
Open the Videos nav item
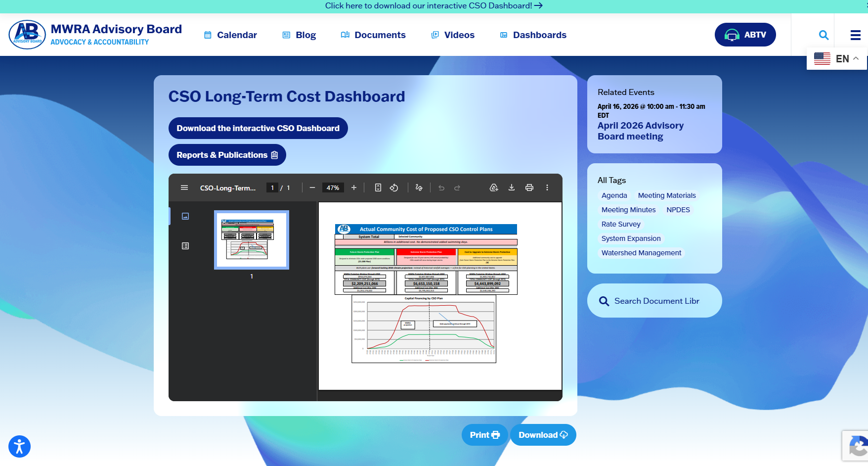click(x=453, y=35)
